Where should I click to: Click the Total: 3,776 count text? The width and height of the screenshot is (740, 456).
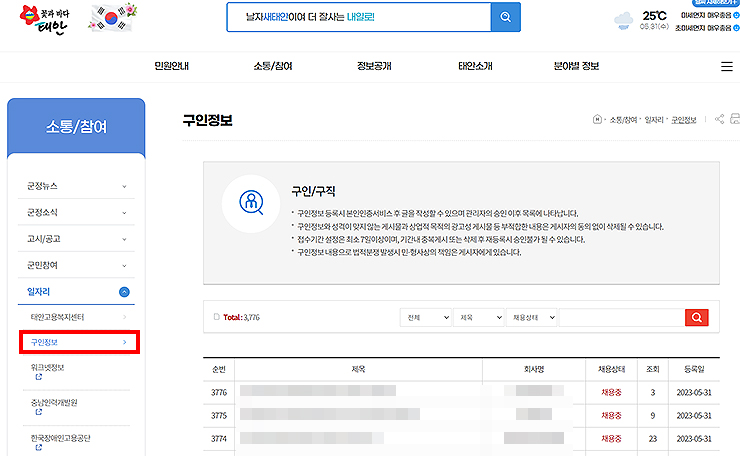(x=241, y=317)
